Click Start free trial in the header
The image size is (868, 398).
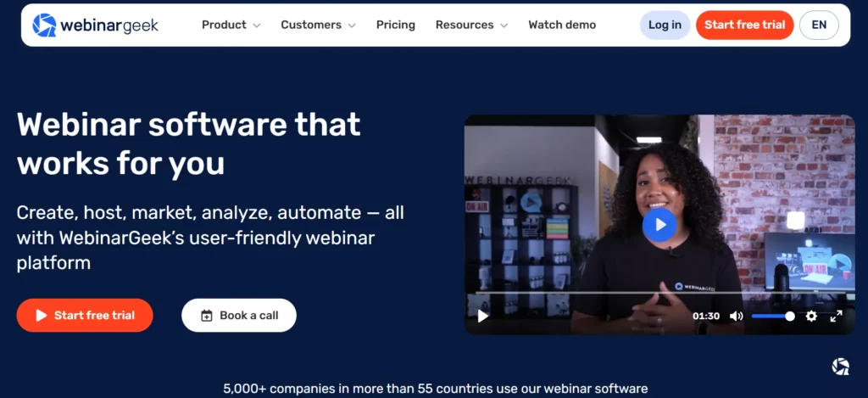coord(744,25)
